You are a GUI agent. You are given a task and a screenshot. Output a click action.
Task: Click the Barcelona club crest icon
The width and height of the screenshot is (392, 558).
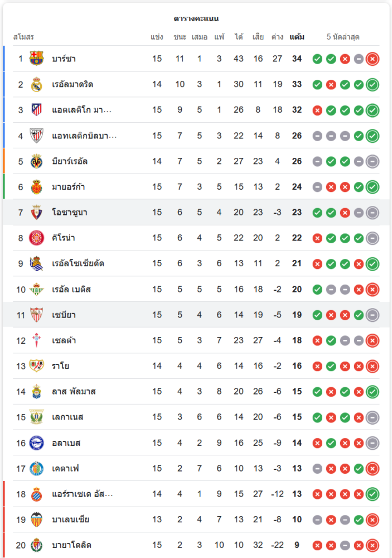point(37,59)
